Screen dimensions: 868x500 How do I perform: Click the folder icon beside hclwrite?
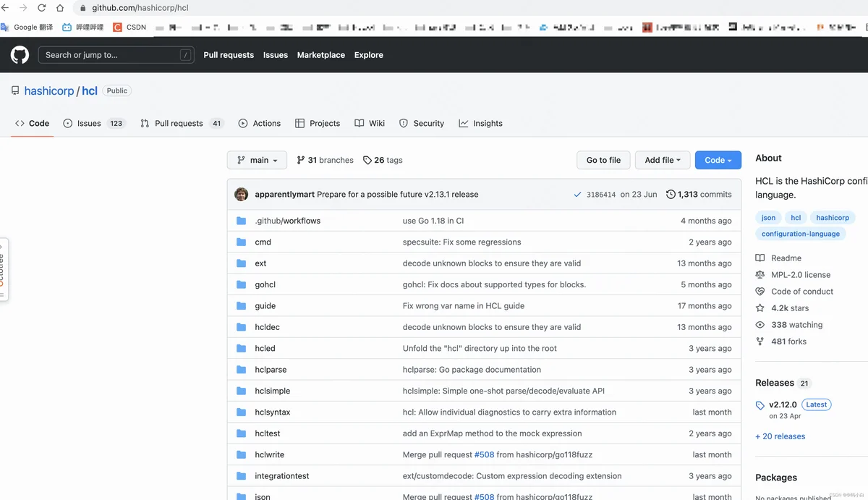click(x=242, y=454)
